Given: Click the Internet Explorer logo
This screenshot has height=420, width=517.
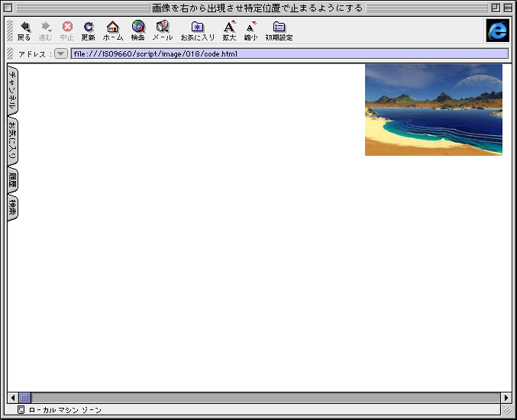Looking at the screenshot, I should coord(498,31).
